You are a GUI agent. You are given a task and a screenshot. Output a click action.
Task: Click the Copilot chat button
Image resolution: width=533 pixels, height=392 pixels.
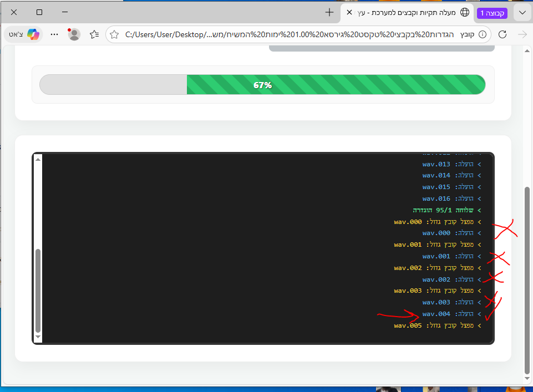(x=24, y=34)
